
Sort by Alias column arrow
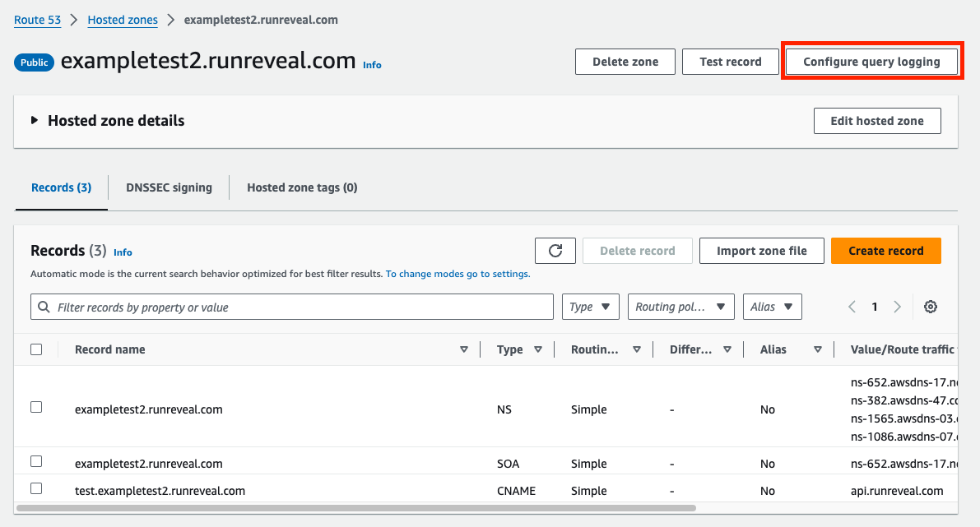click(818, 349)
